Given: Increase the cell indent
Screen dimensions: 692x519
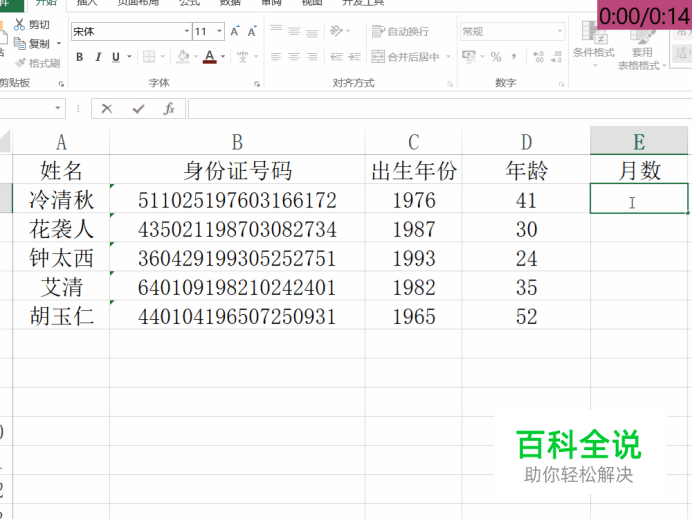Looking at the screenshot, I should (354, 56).
